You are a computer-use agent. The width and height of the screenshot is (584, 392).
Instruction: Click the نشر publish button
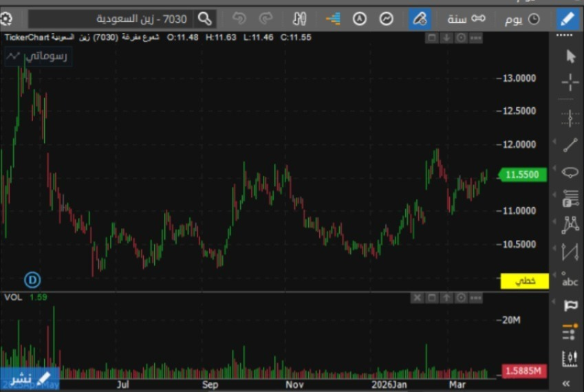(30, 378)
